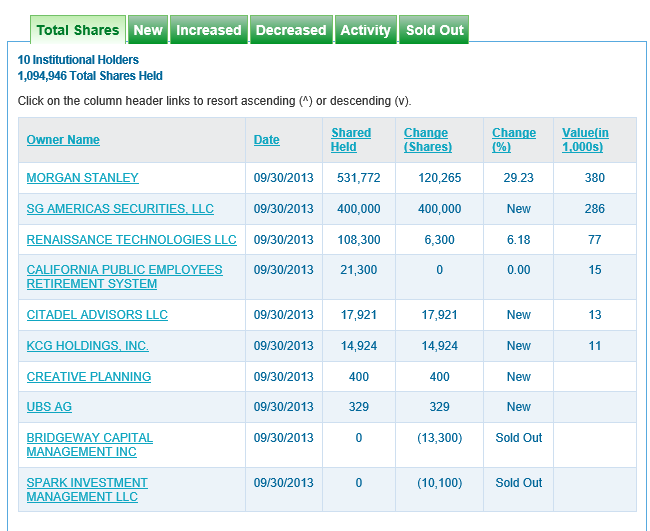Switch to the Total Shares tab
Screen dimensions: 650x531
click(78, 30)
